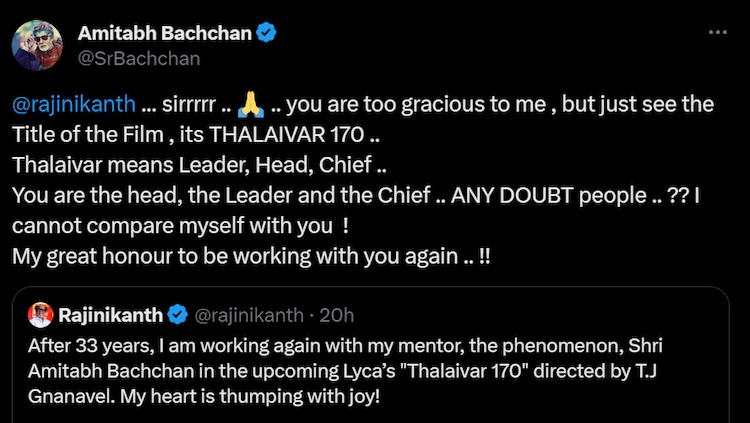Click the @SrBachchan handle
Screen dimensions: 750x423
coord(138,58)
